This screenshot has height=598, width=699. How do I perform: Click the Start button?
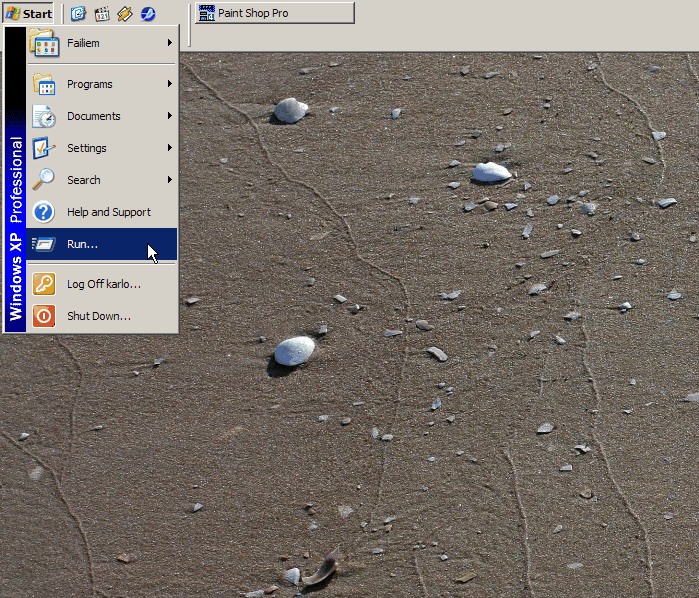click(x=28, y=13)
